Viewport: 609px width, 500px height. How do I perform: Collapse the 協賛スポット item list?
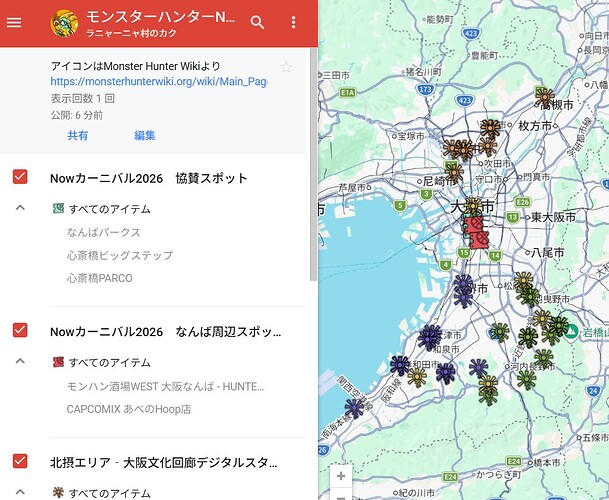pyautogui.click(x=20, y=208)
